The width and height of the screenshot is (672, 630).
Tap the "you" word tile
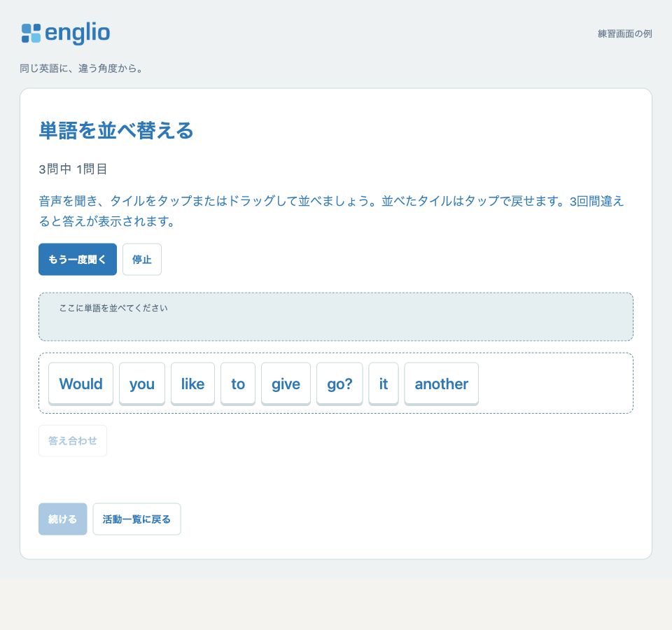[x=142, y=384]
